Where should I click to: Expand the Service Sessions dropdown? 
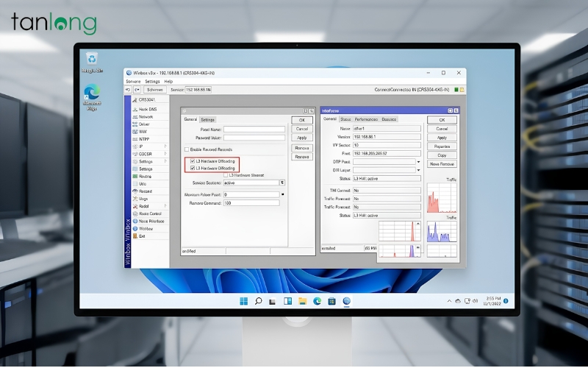pyautogui.click(x=282, y=182)
